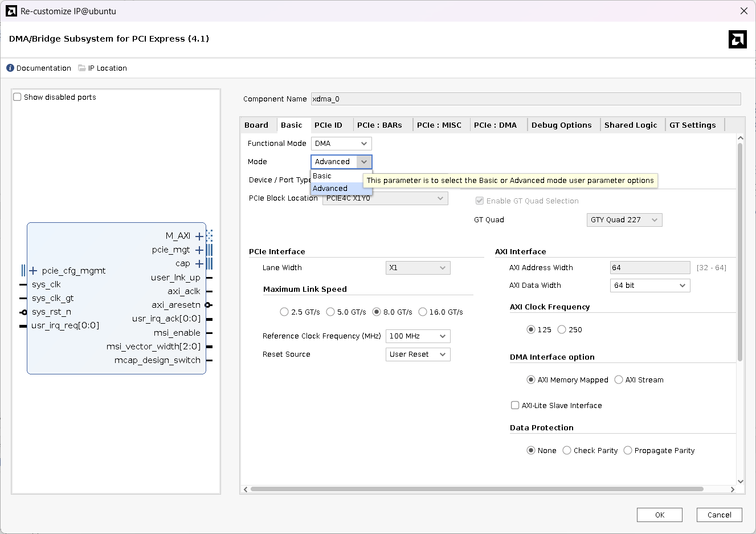Click the usr_irq_req[0:0] port label
This screenshot has height=534, width=756.
tap(65, 325)
